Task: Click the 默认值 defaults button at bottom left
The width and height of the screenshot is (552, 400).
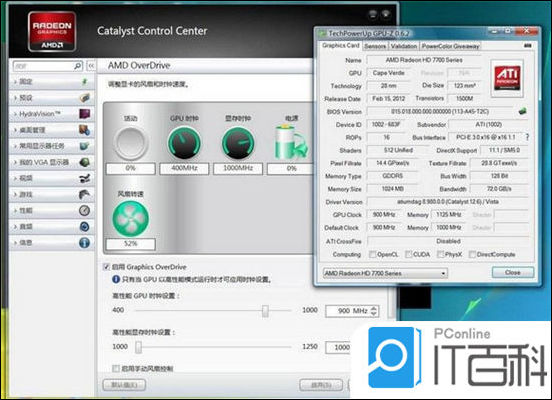Action: tap(124, 385)
